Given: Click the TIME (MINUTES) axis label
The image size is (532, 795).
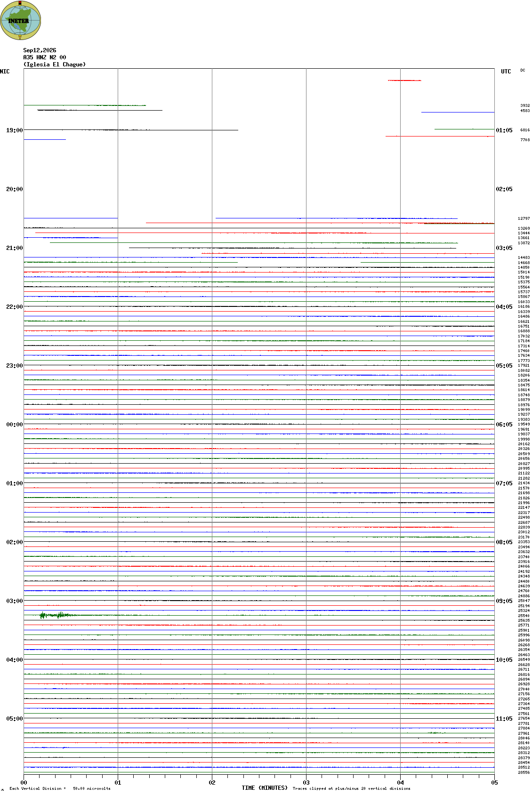Looking at the screenshot, I should pos(265,788).
